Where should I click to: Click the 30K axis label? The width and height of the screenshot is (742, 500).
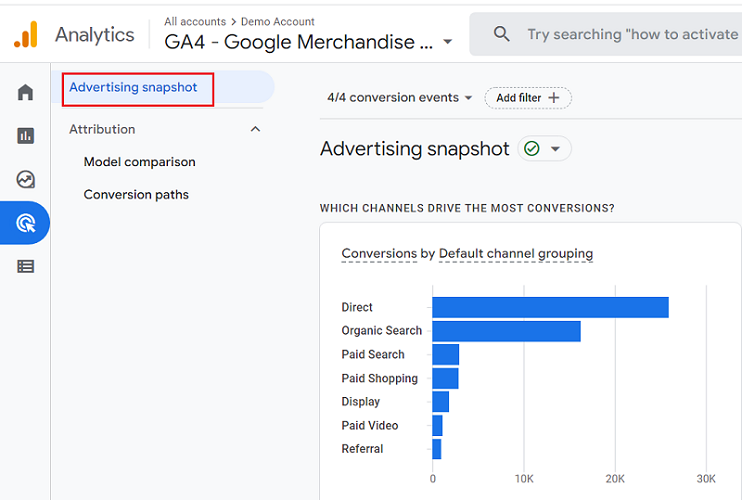pyautogui.click(x=706, y=479)
